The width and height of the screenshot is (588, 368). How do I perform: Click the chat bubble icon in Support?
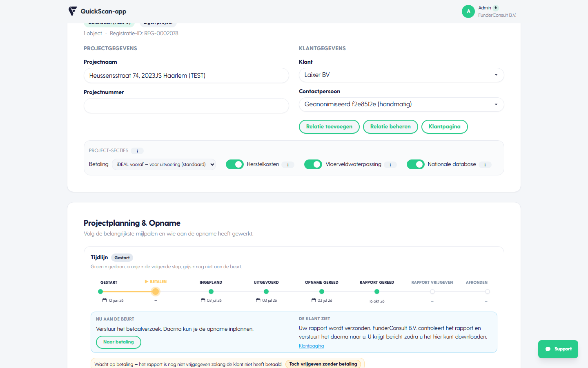coord(548,349)
